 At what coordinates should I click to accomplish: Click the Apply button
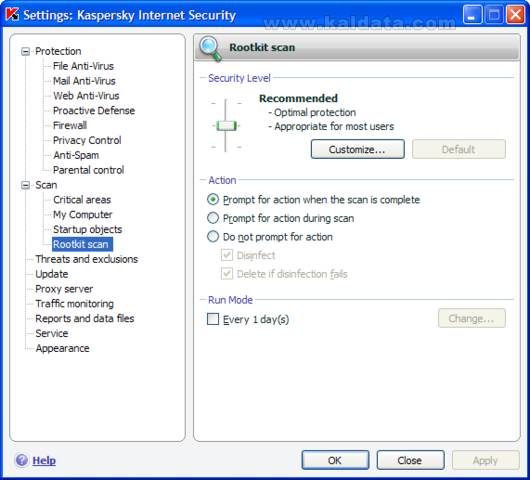click(x=485, y=460)
